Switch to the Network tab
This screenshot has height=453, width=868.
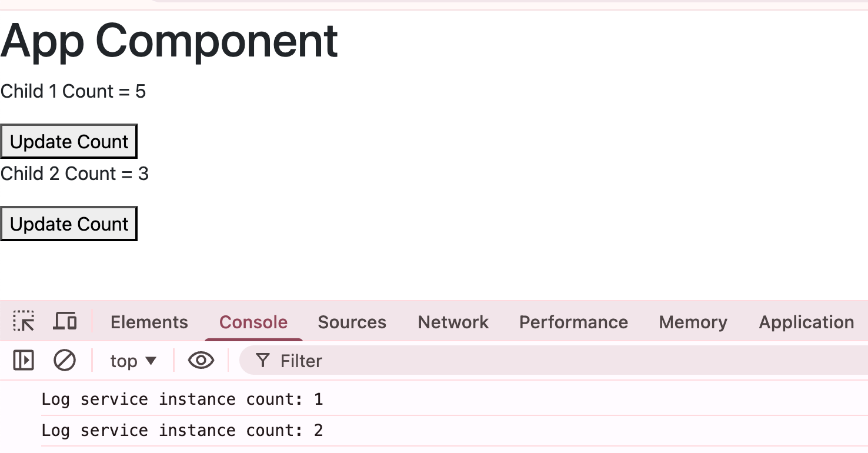point(453,322)
